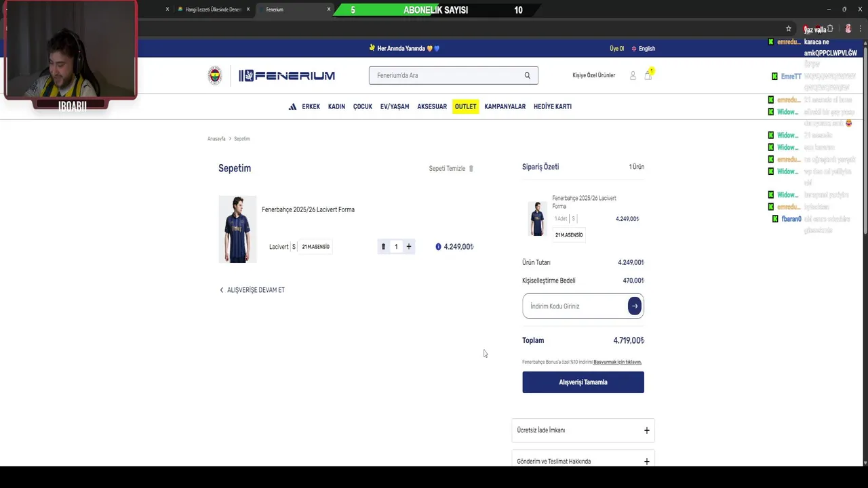Click the search magnifier icon

point(527,75)
